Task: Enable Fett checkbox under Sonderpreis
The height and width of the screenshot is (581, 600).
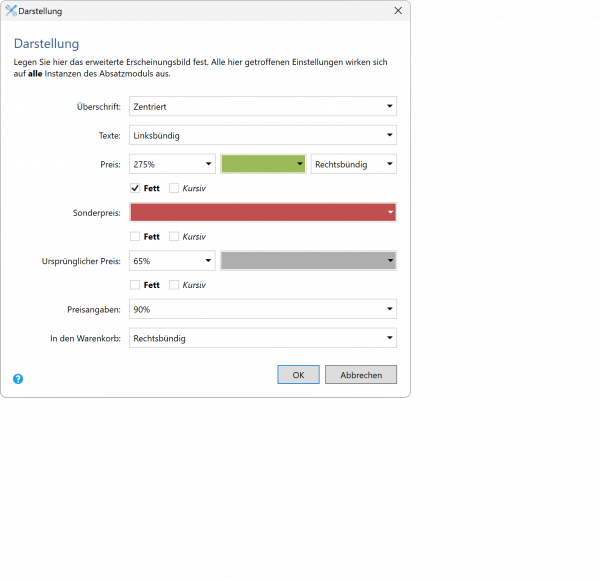Action: 135,237
